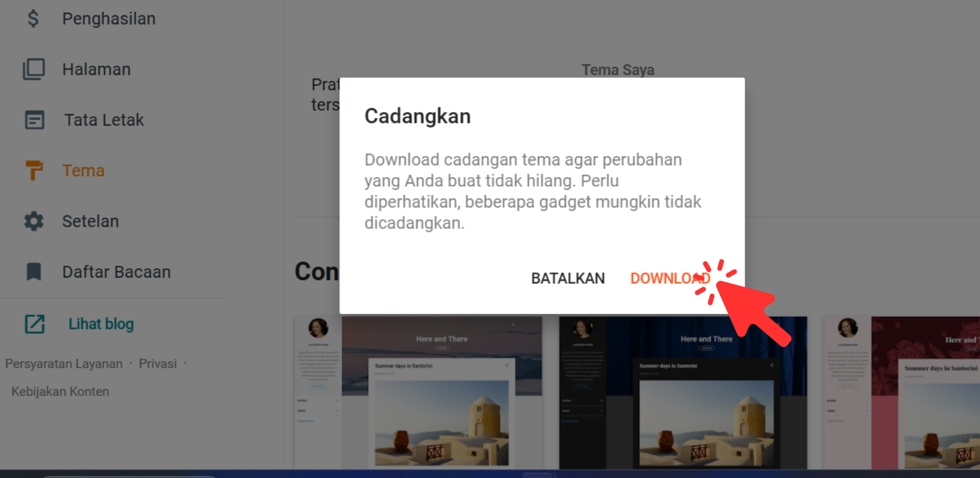980x478 pixels.
Task: Select the light Contempo theme thumbnail
Action: pyautogui.click(x=419, y=392)
